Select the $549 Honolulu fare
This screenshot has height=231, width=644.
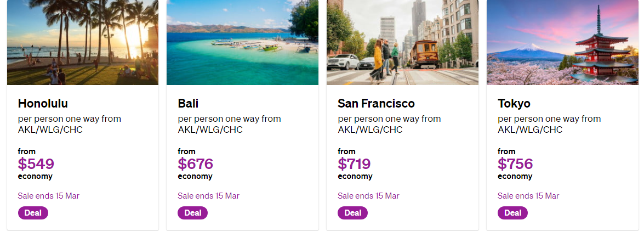[x=36, y=164]
